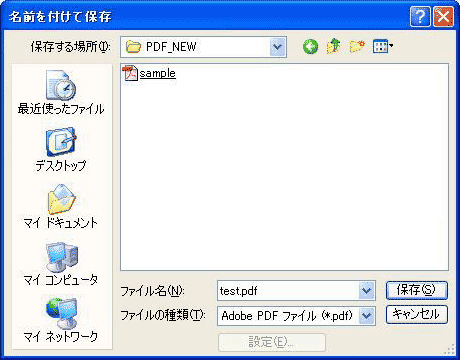
Task: Expand the ファイル名 dropdown arrow
Action: tap(366, 291)
